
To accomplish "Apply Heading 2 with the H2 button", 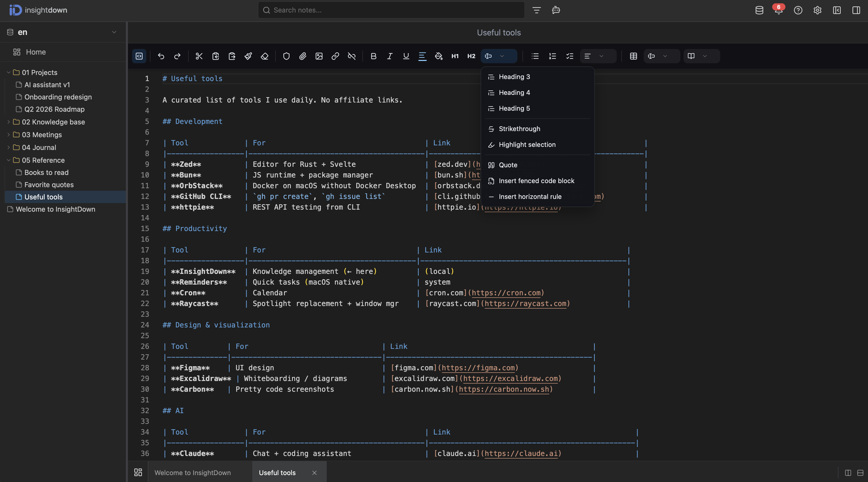I will tap(471, 56).
